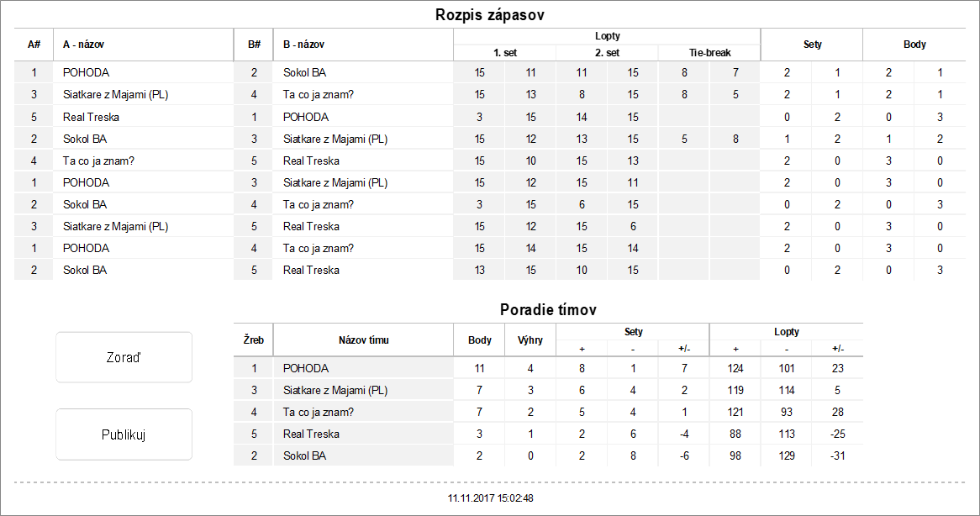
Task: Select POHODA's points value 11 in the standings
Action: tap(480, 368)
